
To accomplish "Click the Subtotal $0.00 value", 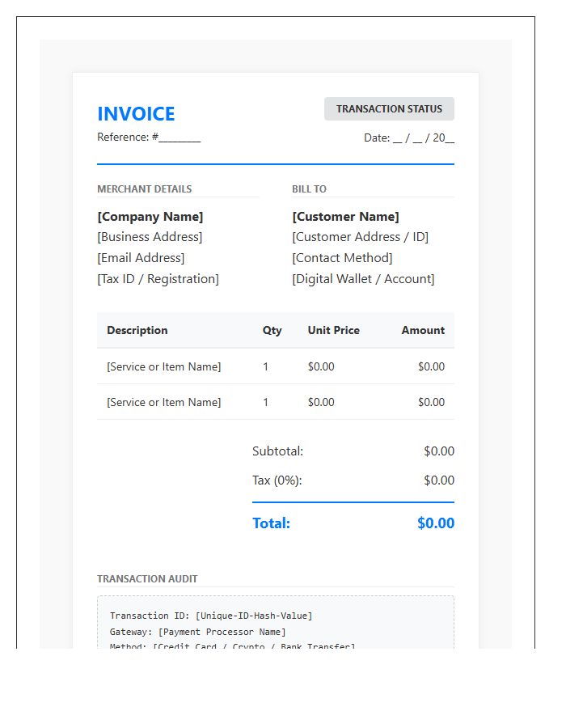I will 439,451.
